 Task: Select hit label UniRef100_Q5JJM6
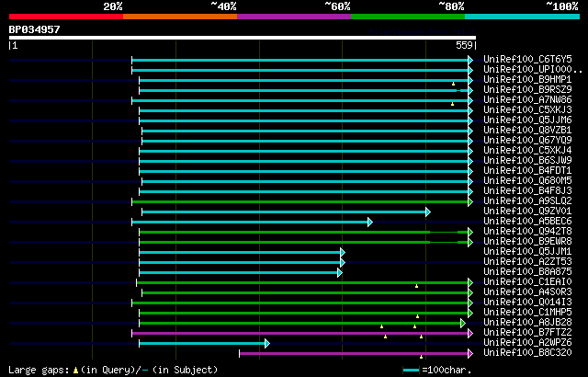click(x=527, y=120)
